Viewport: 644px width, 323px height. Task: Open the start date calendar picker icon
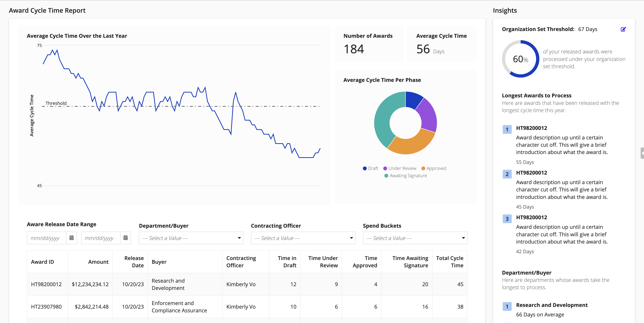tap(72, 238)
